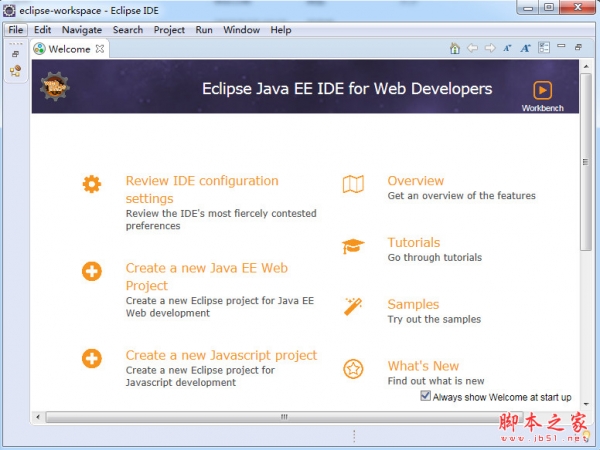Image resolution: width=600 pixels, height=450 pixels.
Task: Click the Reduce font size icon
Action: (x=507, y=48)
